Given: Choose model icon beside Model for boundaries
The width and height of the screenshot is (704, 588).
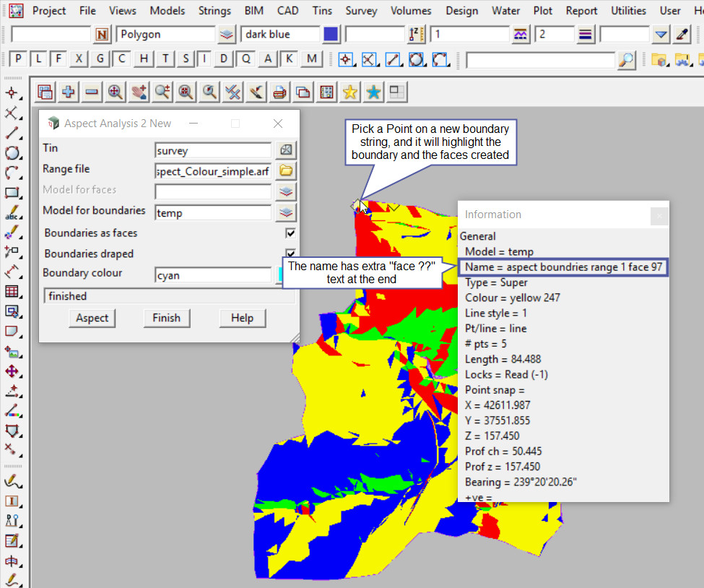Looking at the screenshot, I should click(287, 212).
